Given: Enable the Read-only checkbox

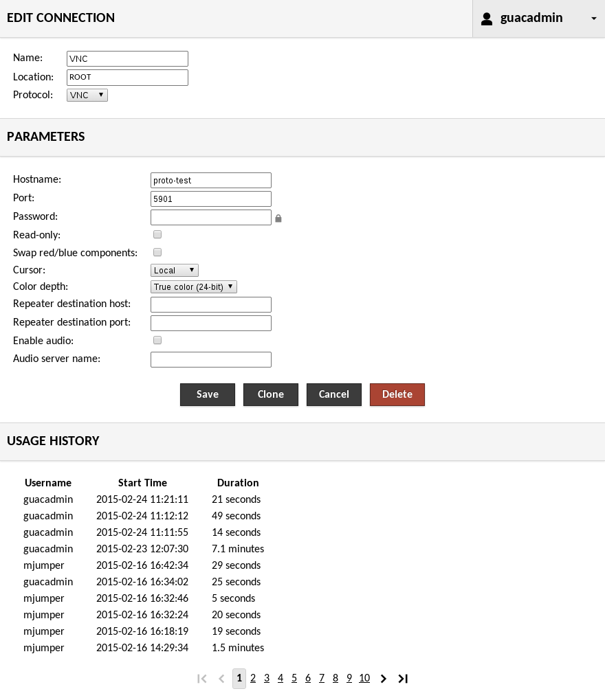Looking at the screenshot, I should [157, 235].
